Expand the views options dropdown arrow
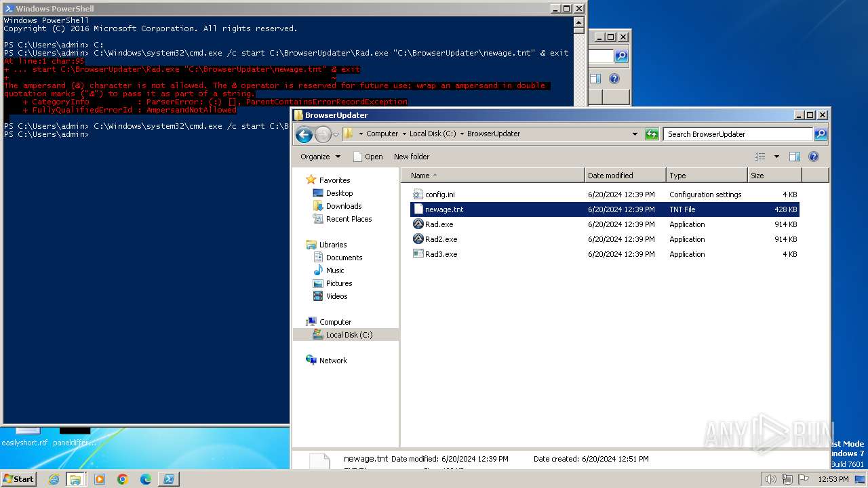 click(x=776, y=157)
